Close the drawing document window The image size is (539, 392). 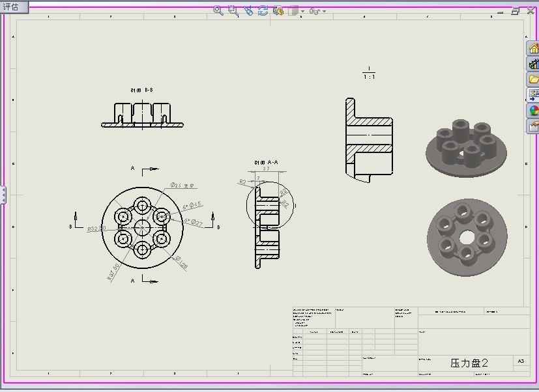click(531, 11)
